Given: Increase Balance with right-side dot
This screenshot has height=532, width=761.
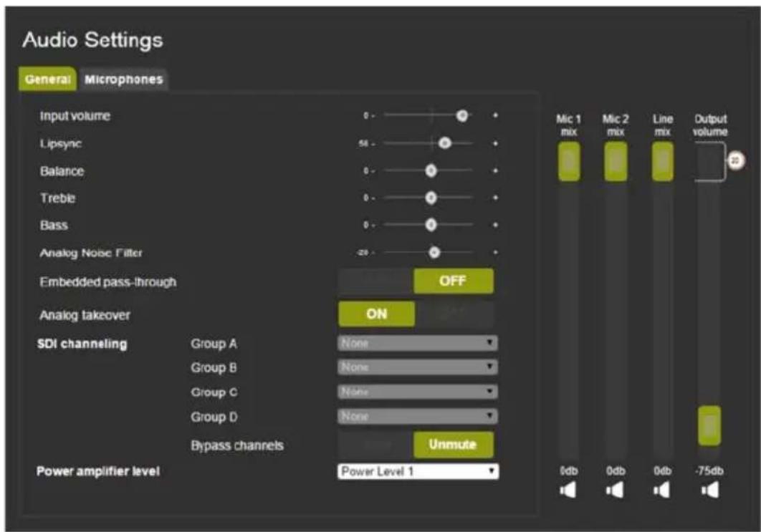Looking at the screenshot, I should 496,170.
